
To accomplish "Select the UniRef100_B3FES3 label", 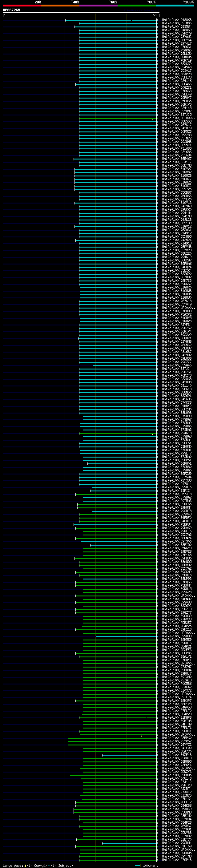I will coord(177,77).
